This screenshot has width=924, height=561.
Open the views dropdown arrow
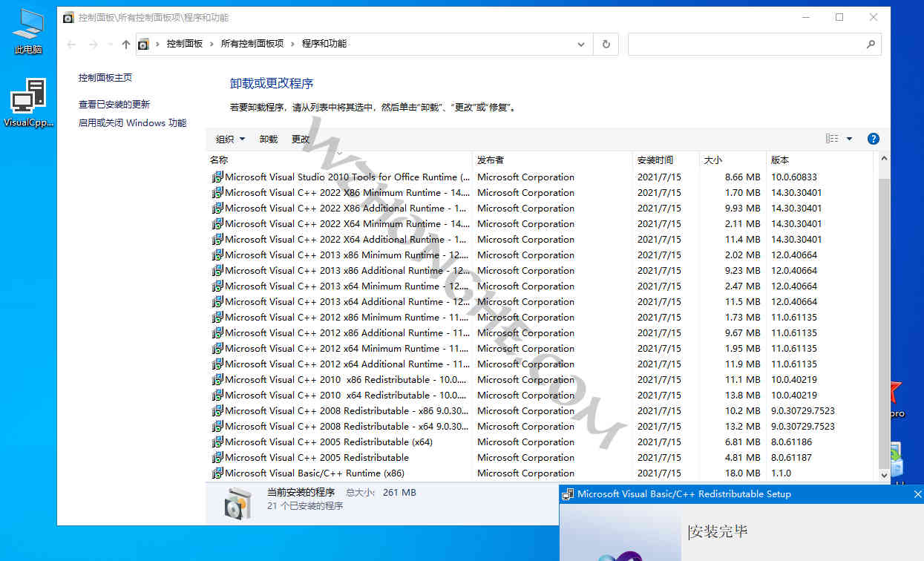(x=848, y=138)
